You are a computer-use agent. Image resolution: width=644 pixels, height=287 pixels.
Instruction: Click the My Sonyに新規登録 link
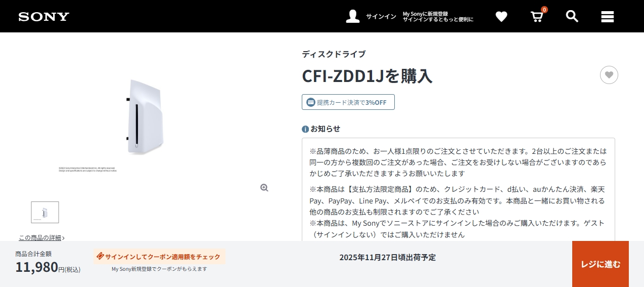click(x=425, y=14)
